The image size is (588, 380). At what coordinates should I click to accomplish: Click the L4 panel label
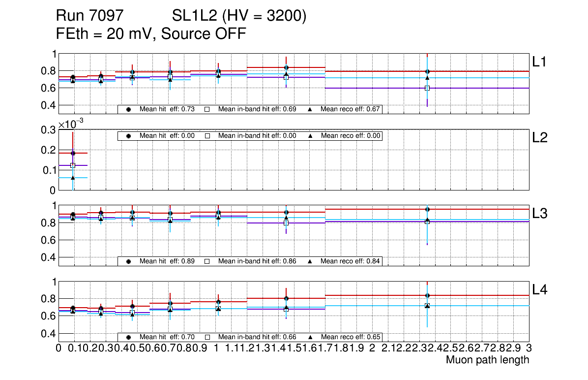pos(539,290)
